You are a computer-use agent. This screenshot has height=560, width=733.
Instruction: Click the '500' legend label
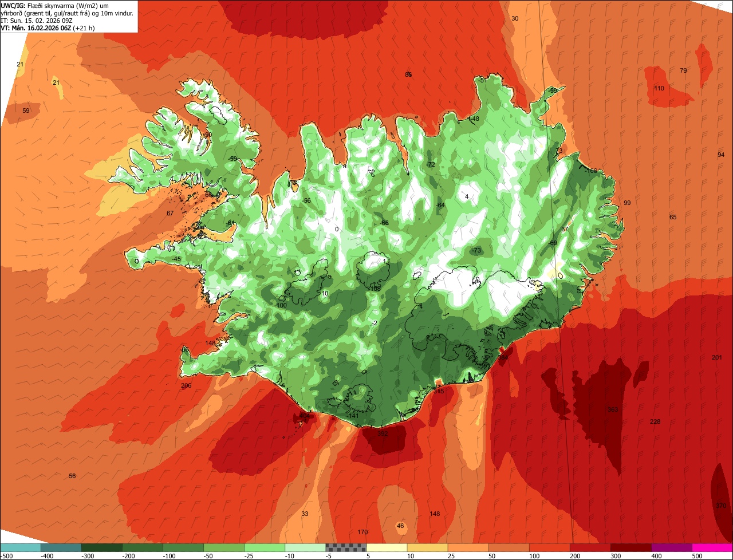point(697,556)
